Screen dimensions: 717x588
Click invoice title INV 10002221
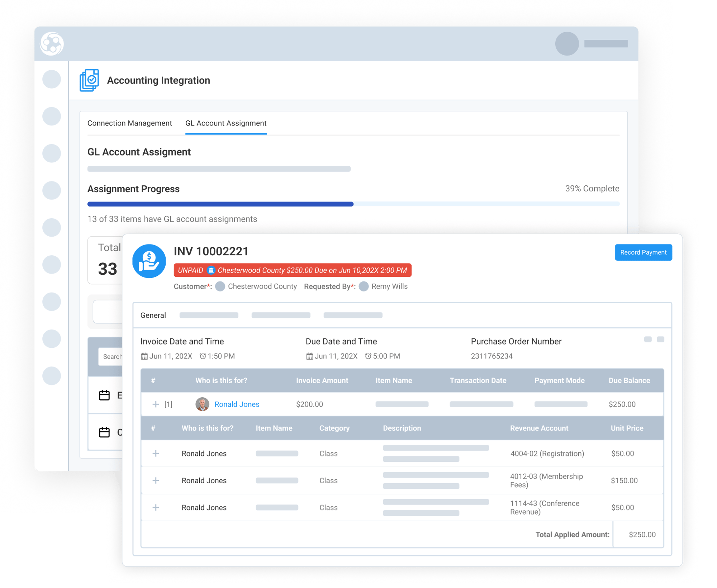211,251
